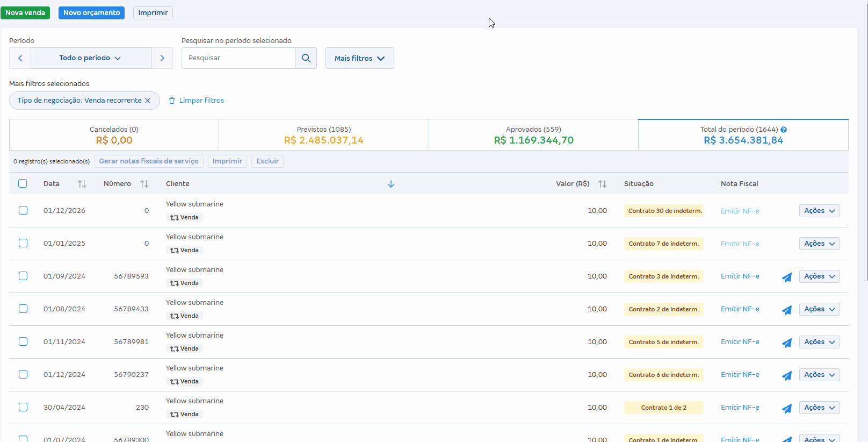Select the row dated 01/09/2024
Viewport: 868px width, 442px height.
click(23, 276)
